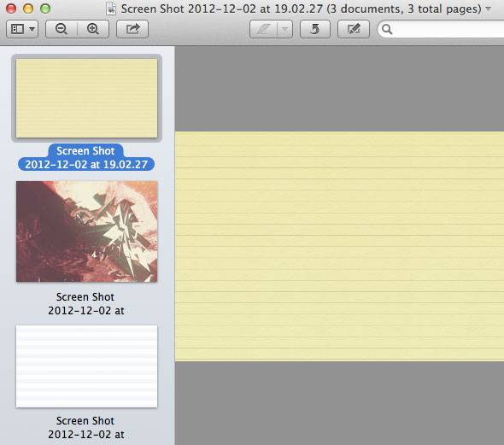Viewport: 504px width, 445px height.
Task: Click the highlighted label '2012-12-02 at 19.02.27'
Action: [86, 164]
